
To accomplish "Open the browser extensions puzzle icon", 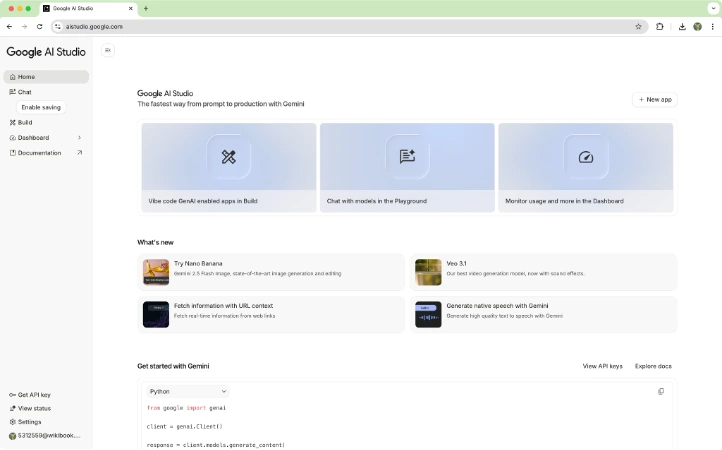I will pyautogui.click(x=659, y=27).
